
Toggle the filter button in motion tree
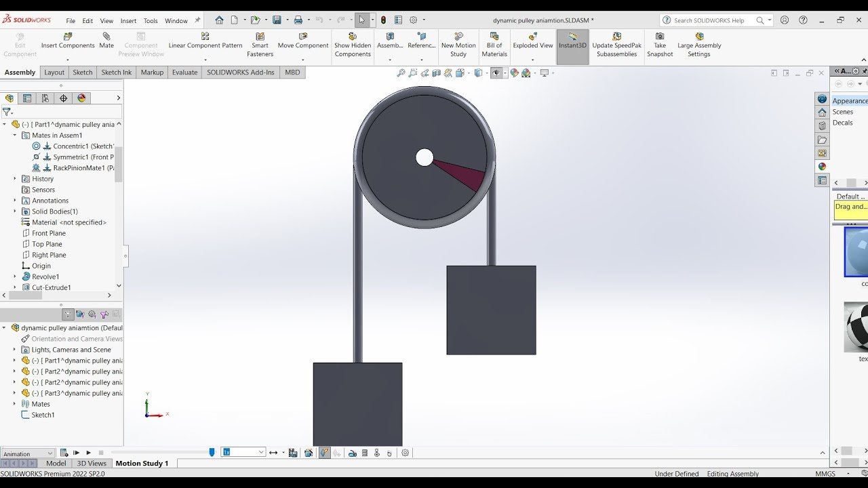point(68,314)
